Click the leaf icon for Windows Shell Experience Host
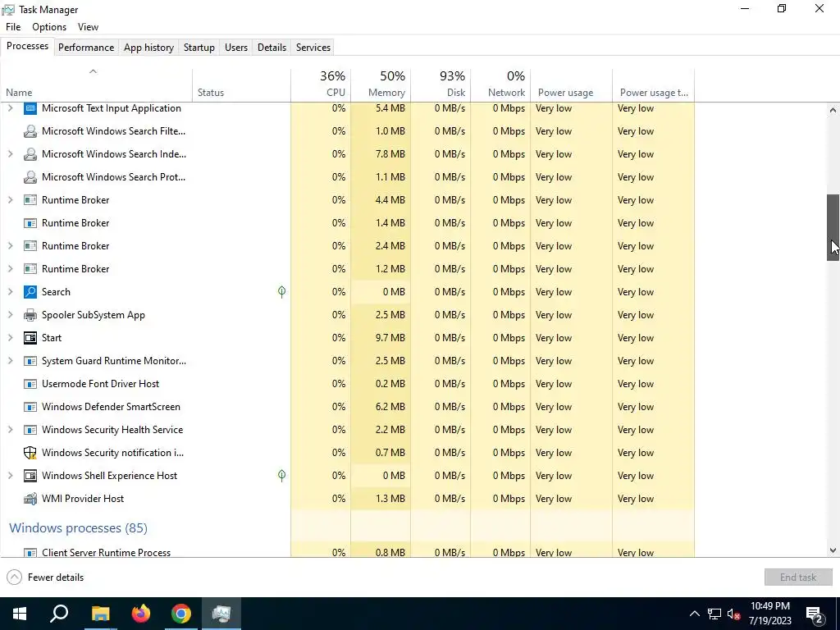This screenshot has height=630, width=840. (x=282, y=476)
